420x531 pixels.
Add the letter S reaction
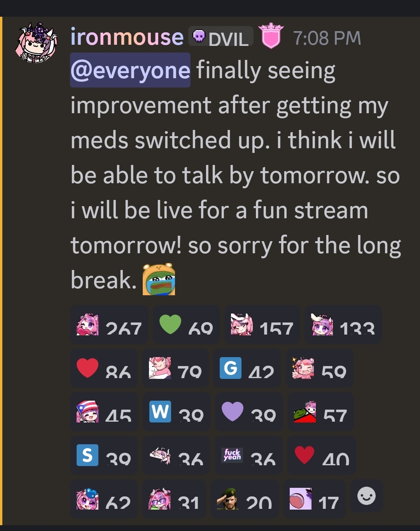coord(104,455)
